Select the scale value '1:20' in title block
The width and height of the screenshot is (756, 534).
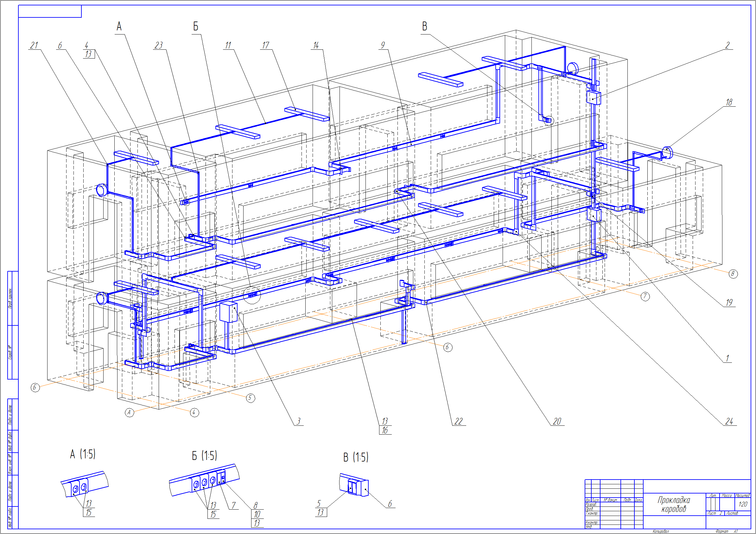click(x=742, y=504)
